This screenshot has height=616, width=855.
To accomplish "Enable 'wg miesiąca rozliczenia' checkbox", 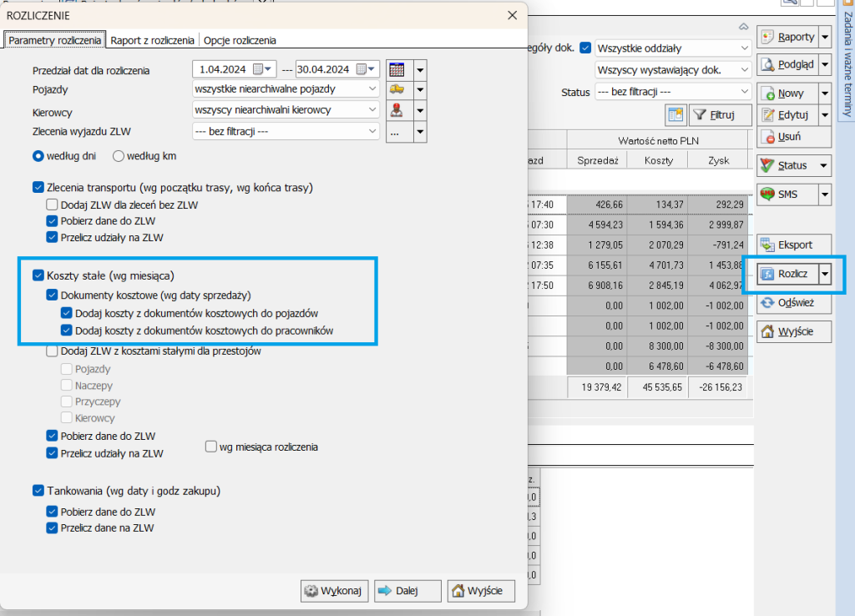I will [211, 447].
